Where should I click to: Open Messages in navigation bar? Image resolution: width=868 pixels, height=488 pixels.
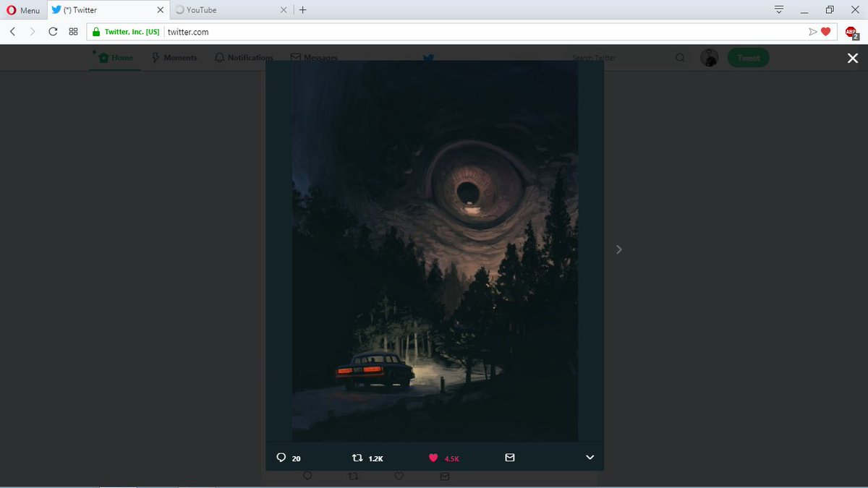(x=314, y=58)
